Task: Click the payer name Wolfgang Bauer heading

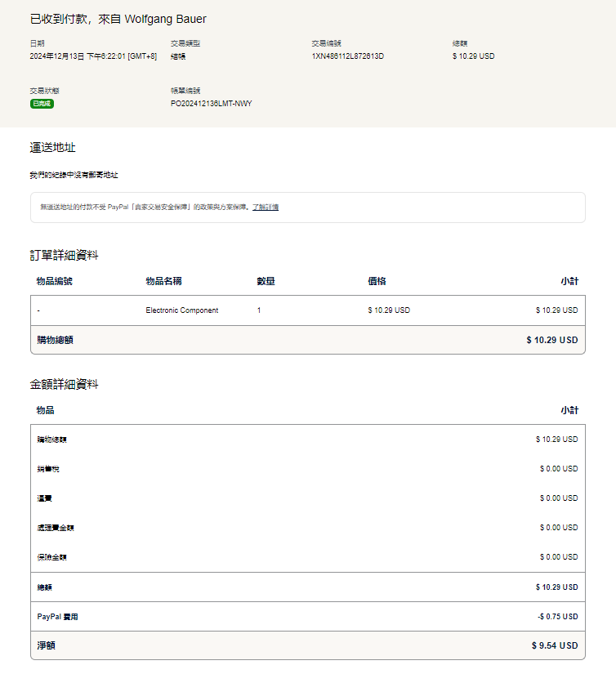Action: (165, 19)
